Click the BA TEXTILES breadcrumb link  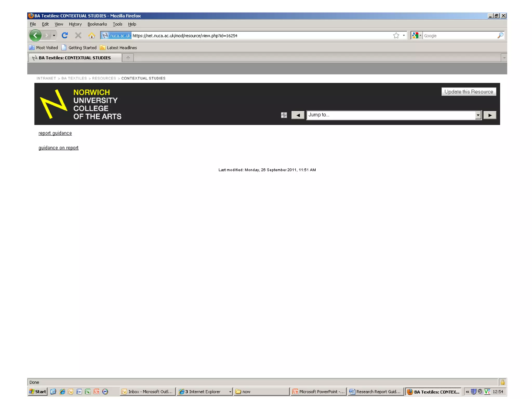point(74,78)
